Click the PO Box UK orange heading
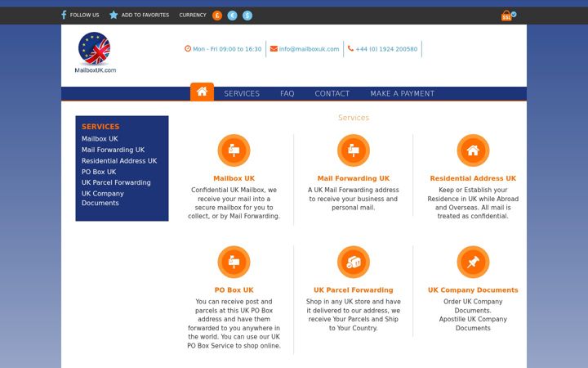588x368 pixels. point(234,289)
